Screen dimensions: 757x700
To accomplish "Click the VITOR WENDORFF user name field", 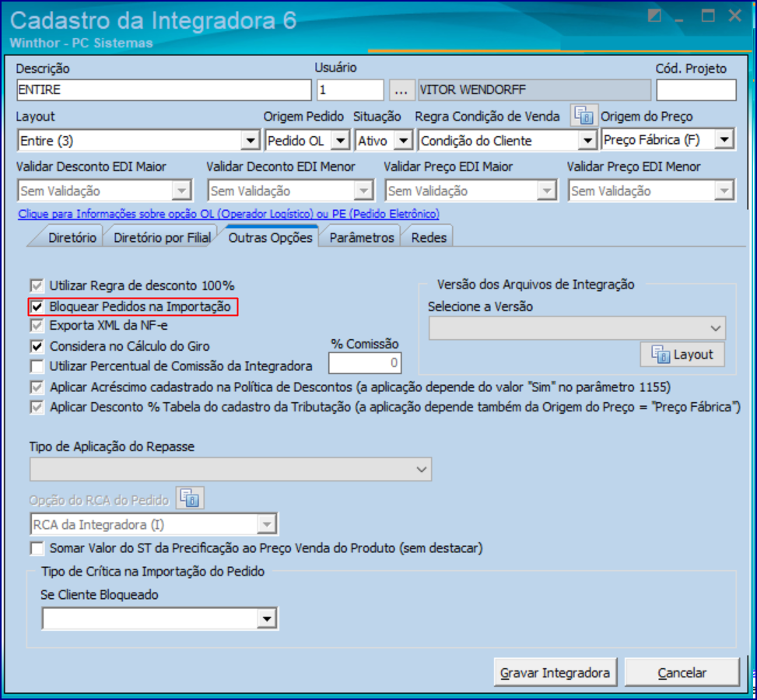I will click(x=534, y=90).
